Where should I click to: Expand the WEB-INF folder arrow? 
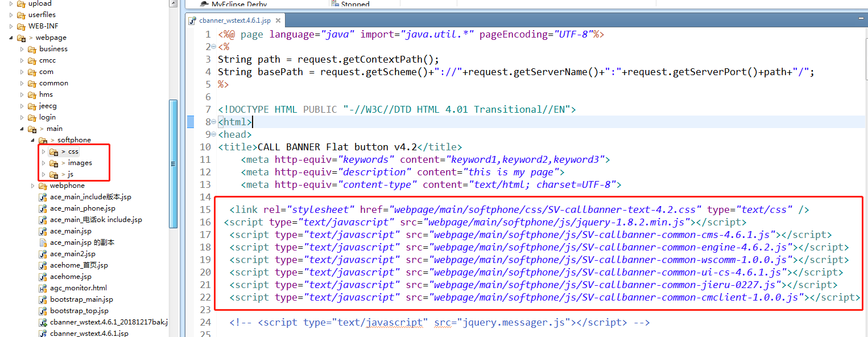coord(11,26)
